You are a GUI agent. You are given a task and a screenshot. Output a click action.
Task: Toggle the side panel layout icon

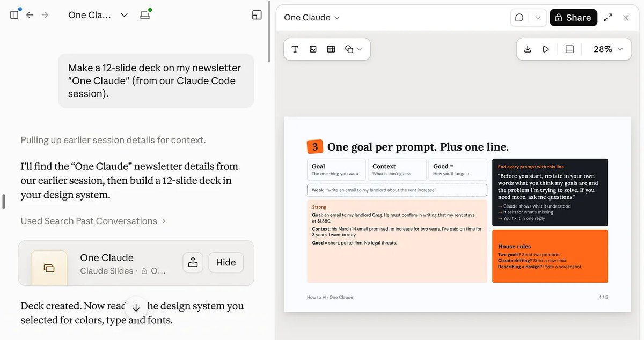[x=257, y=15]
